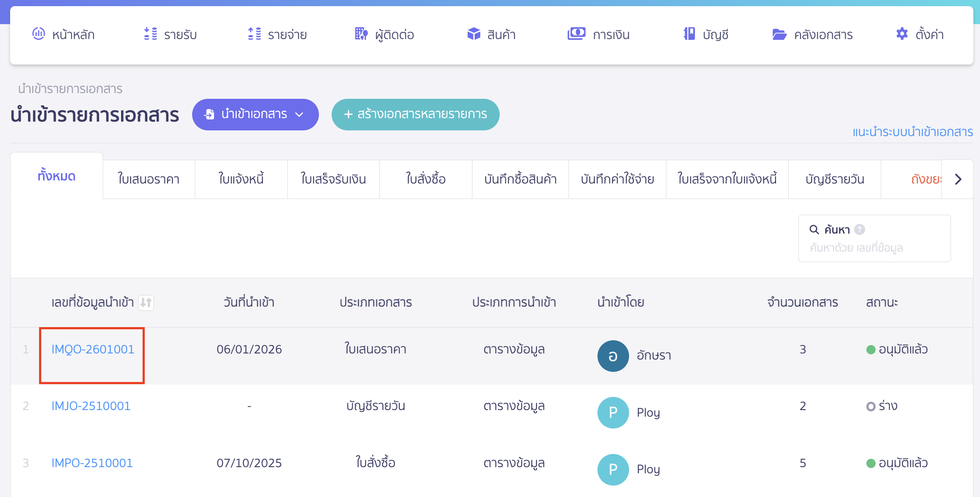The image size is (980, 497).
Task: Open import record IMQO-2601001
Action: click(x=92, y=349)
